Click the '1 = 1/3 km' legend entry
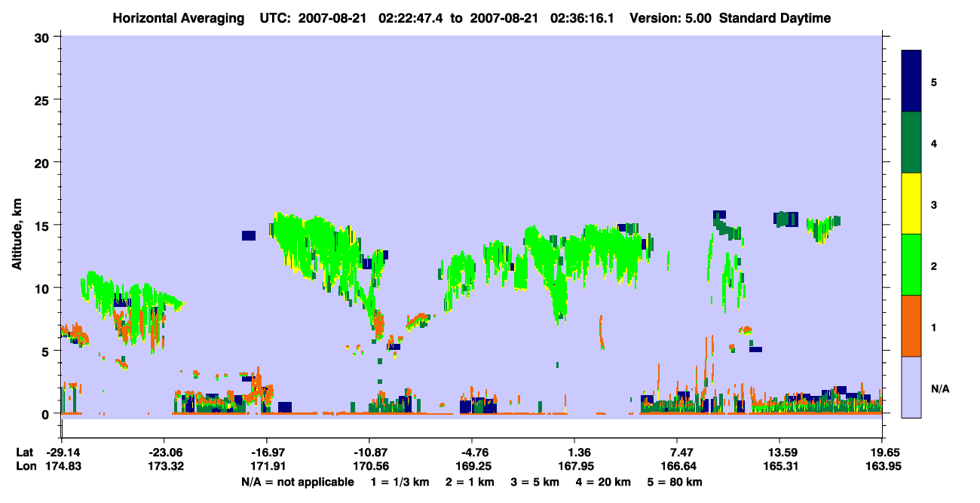Screen dimensions: 980x503 401,482
